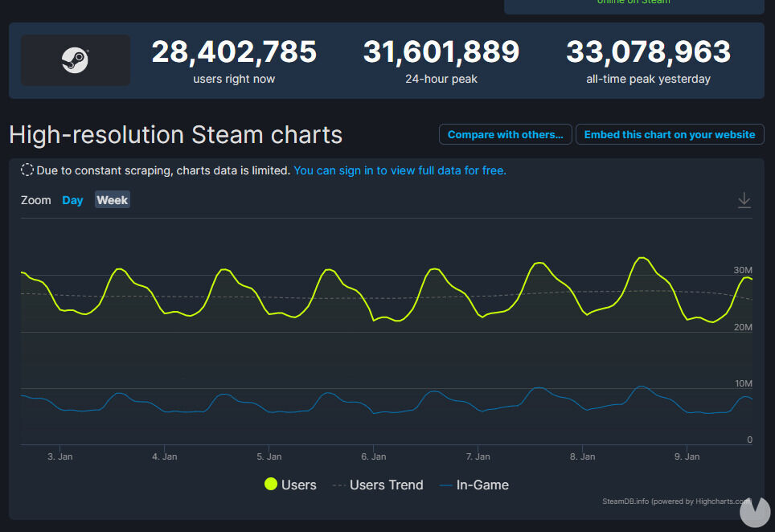Click the 9. Jan axis label
The width and height of the screenshot is (775, 532).
[687, 456]
